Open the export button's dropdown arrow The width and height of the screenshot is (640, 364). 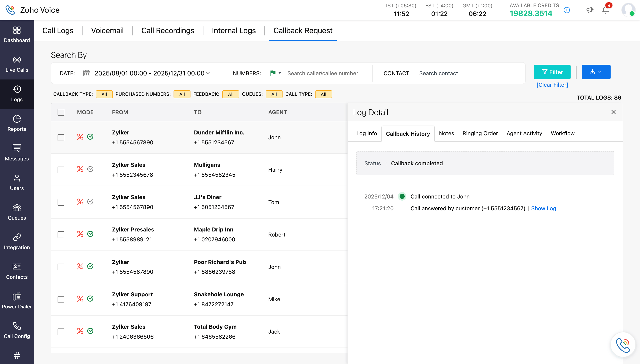(600, 72)
